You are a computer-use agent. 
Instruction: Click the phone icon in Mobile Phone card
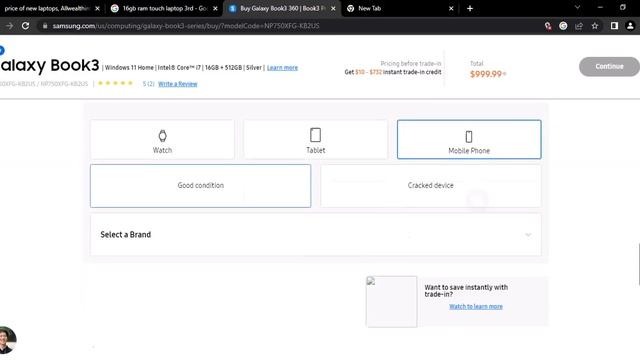[x=469, y=136]
